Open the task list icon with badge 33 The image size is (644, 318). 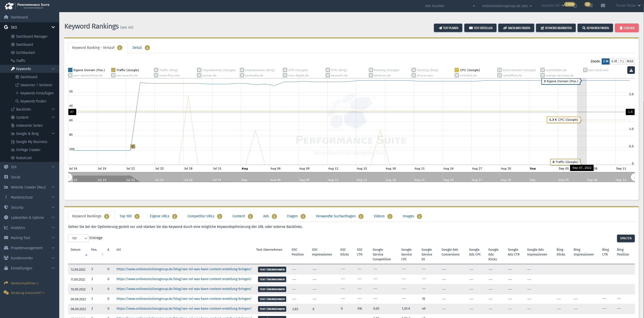tap(591, 6)
